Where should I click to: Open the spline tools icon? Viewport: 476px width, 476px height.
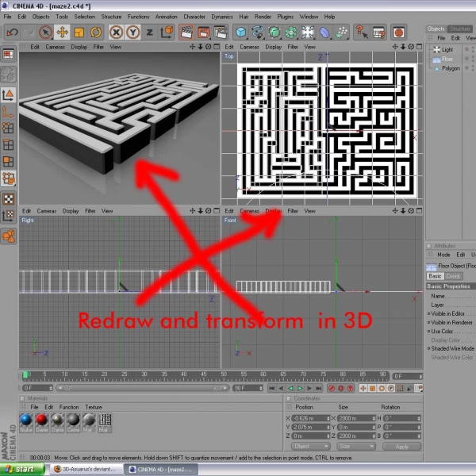[x=257, y=33]
